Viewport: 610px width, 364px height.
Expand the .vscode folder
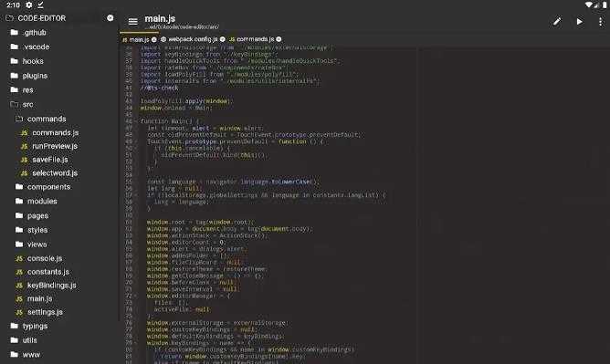click(36, 47)
